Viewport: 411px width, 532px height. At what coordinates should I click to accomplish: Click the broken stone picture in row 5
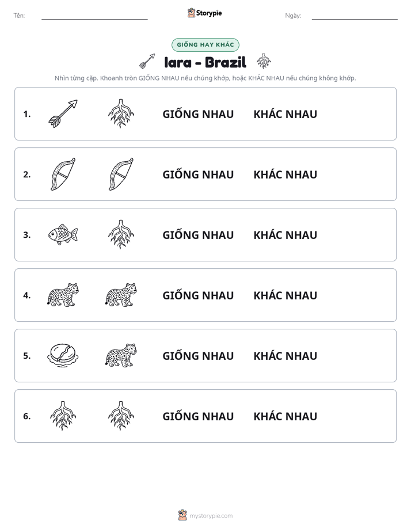(63, 355)
